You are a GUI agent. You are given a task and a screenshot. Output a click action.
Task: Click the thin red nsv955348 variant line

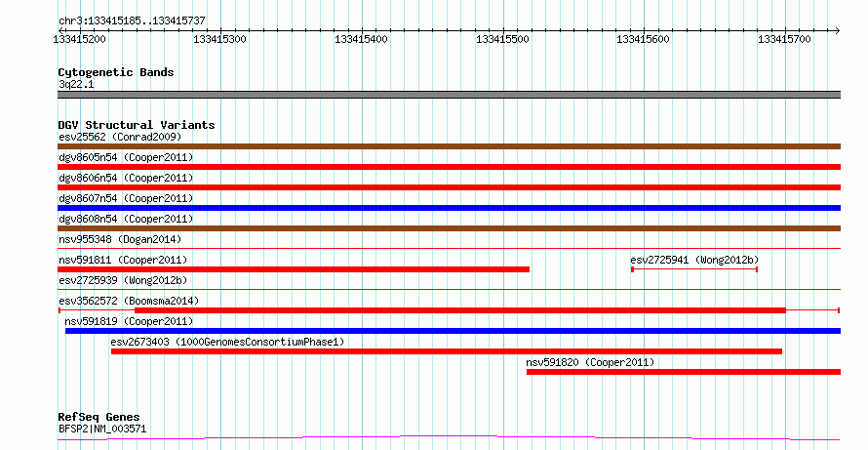coord(449,248)
